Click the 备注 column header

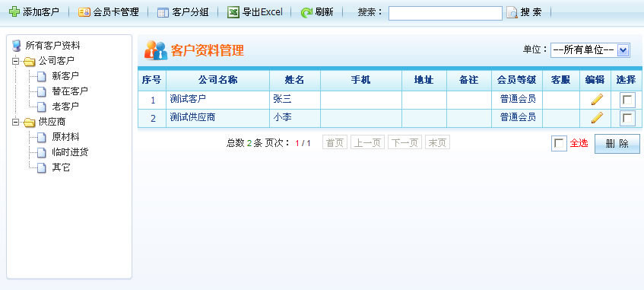tap(469, 80)
